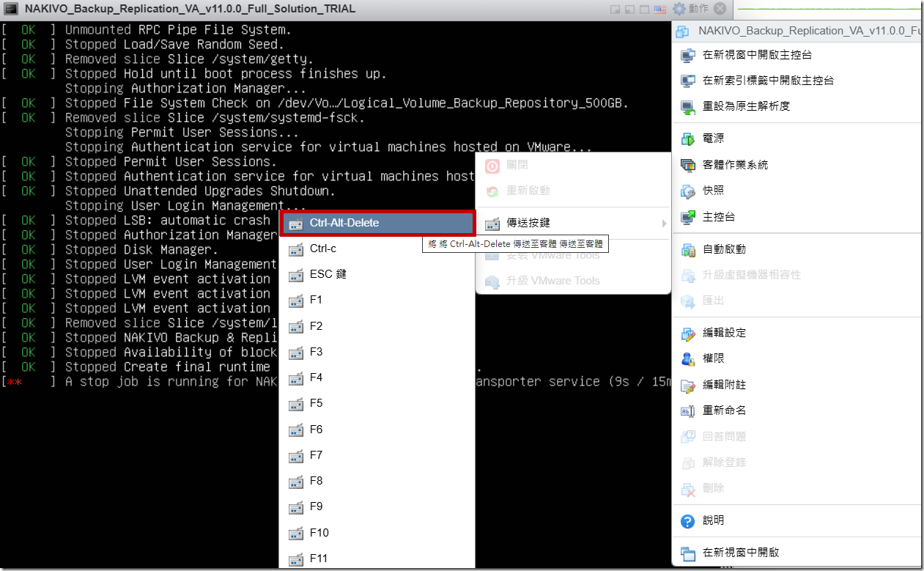
Task: Click 'Stopping Permit User Sessions...' console line
Action: coord(182,133)
